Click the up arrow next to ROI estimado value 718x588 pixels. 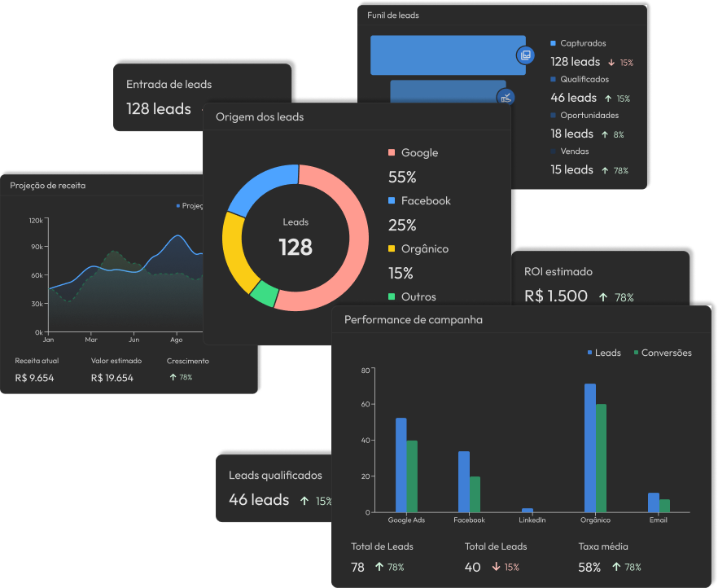click(x=603, y=297)
